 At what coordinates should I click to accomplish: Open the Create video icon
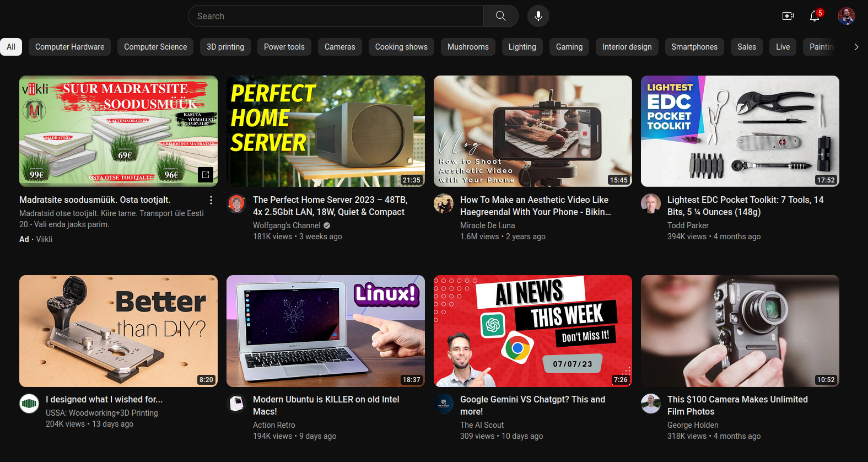(788, 16)
